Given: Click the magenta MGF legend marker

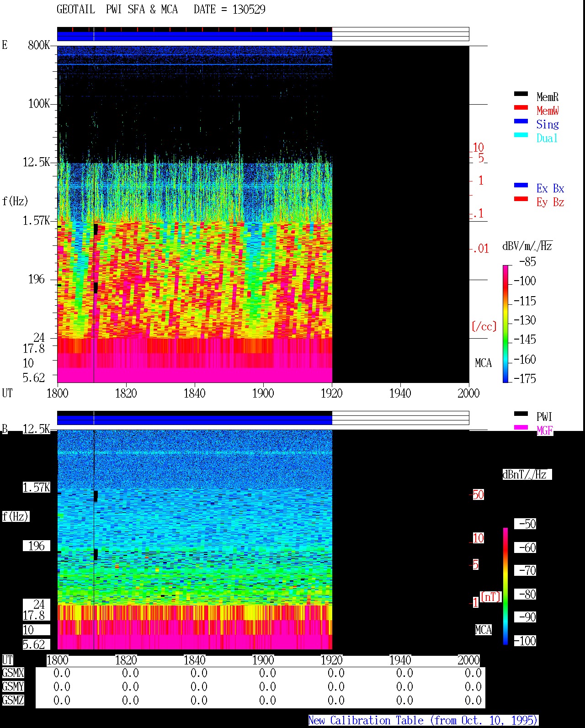Looking at the screenshot, I should pos(521,427).
